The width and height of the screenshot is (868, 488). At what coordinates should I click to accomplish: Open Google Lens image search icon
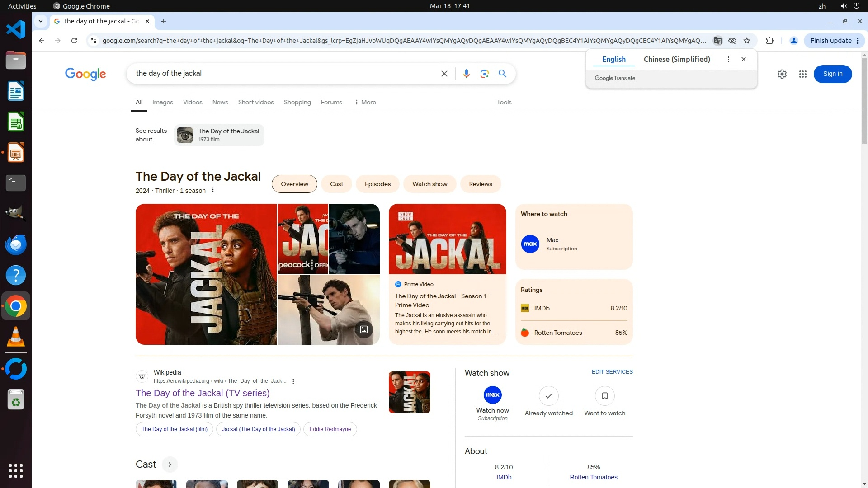point(484,74)
